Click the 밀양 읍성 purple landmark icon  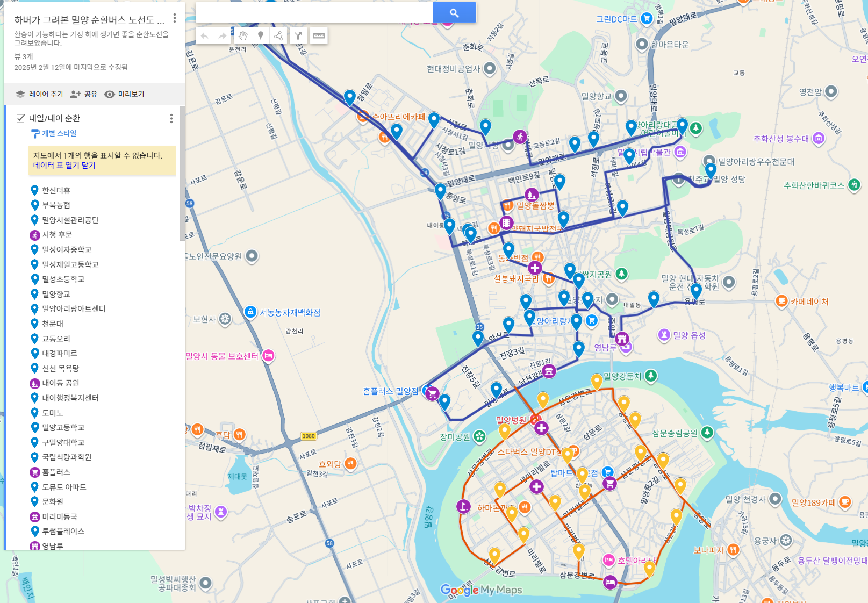tap(664, 335)
